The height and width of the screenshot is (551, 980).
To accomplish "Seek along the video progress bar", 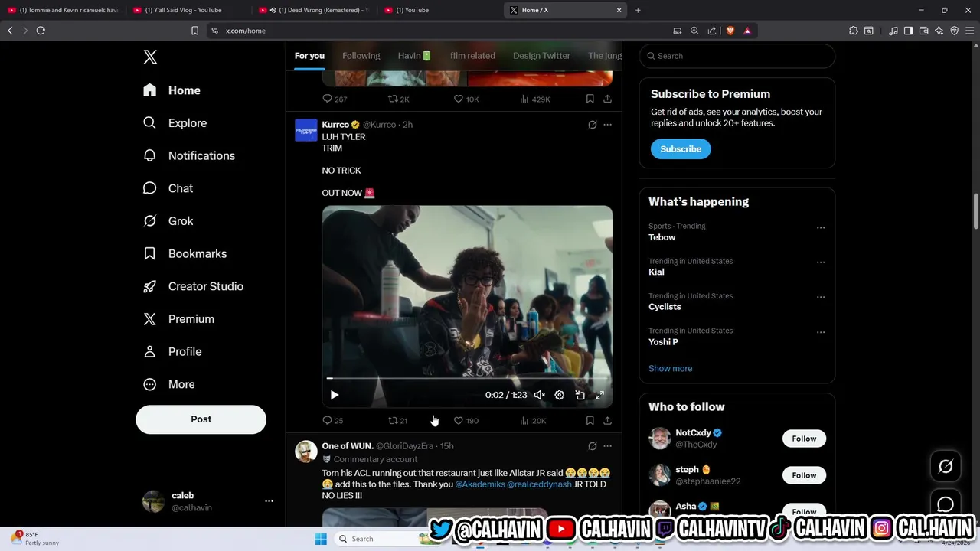I will click(467, 378).
